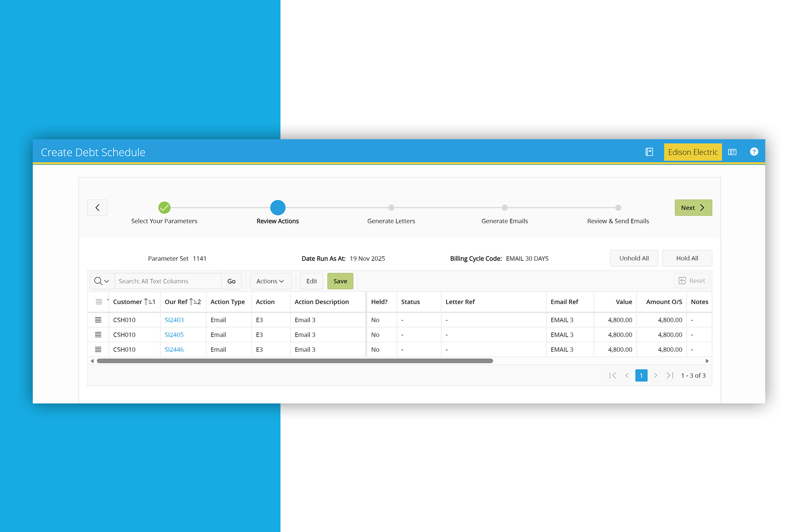This screenshot has height=532, width=798.
Task: Go to the Review & Send Emails step
Action: (618, 208)
